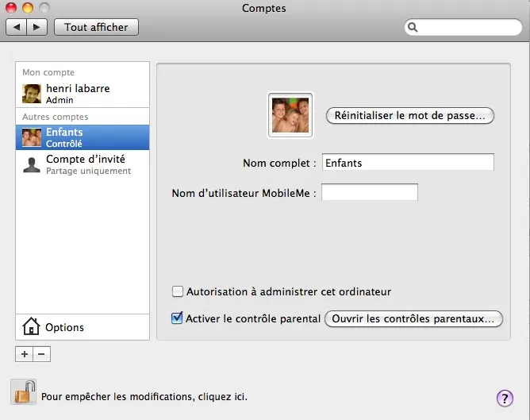The image size is (530, 420).
Task: Click henri labarre's avatar picture
Action: coord(32,94)
